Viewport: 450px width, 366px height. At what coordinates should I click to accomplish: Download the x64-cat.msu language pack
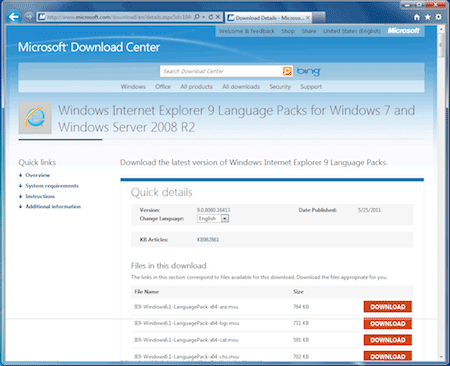388,340
